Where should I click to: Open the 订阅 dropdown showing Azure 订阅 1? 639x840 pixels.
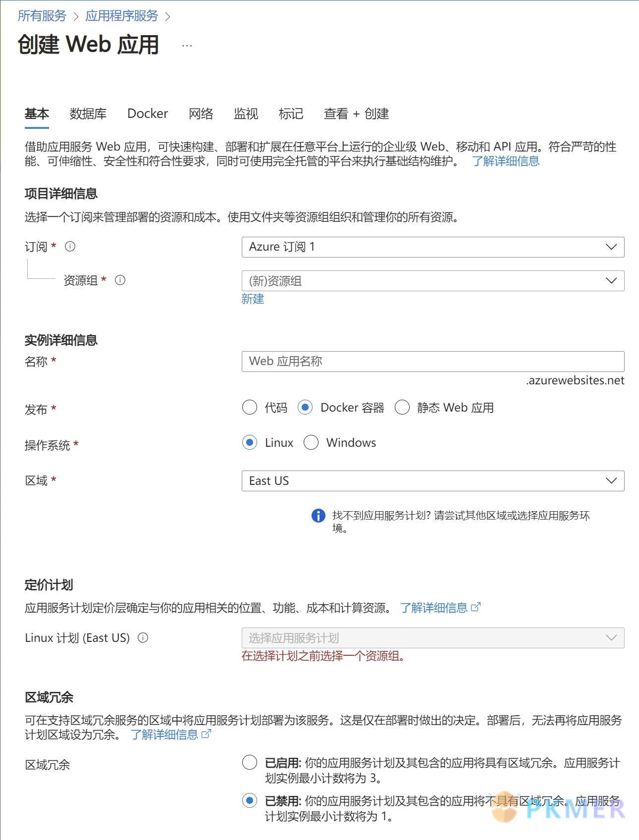click(x=433, y=247)
